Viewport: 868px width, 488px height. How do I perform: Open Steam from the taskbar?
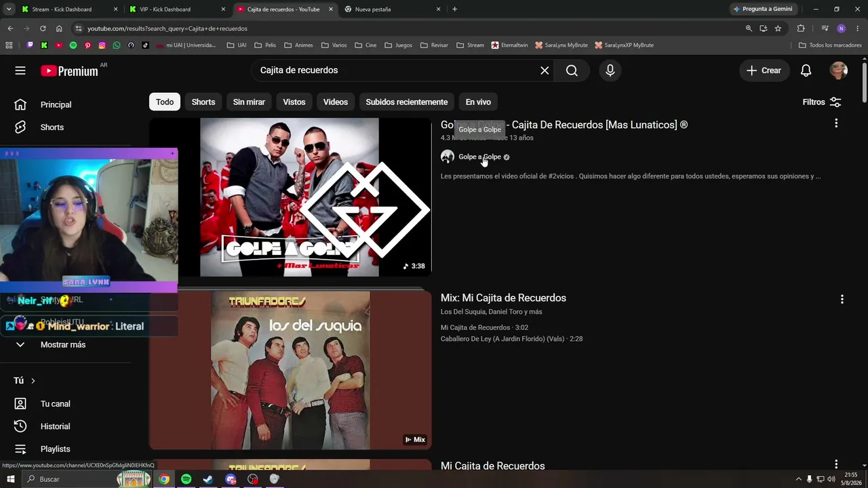pyautogui.click(x=208, y=479)
